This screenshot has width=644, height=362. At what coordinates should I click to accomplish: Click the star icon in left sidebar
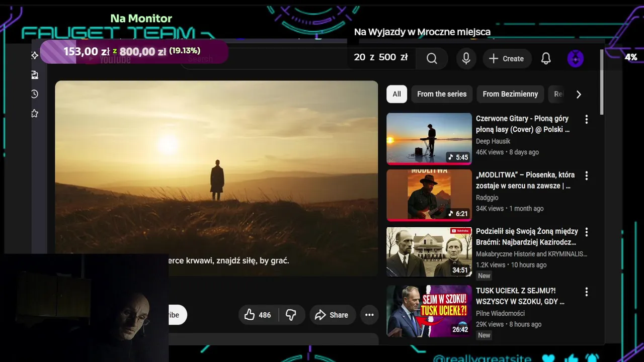(35, 114)
